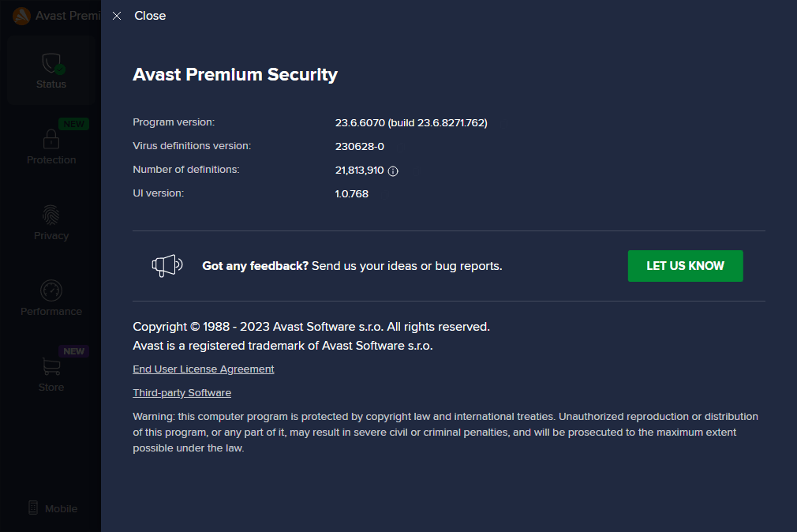The height and width of the screenshot is (532, 797).
Task: Click the megaphone feedback icon
Action: point(167,265)
